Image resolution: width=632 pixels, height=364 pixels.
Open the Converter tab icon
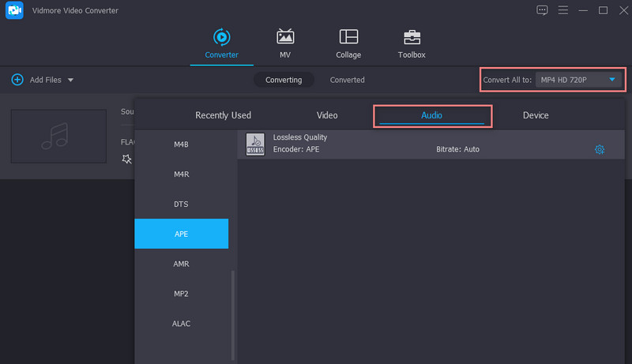221,37
